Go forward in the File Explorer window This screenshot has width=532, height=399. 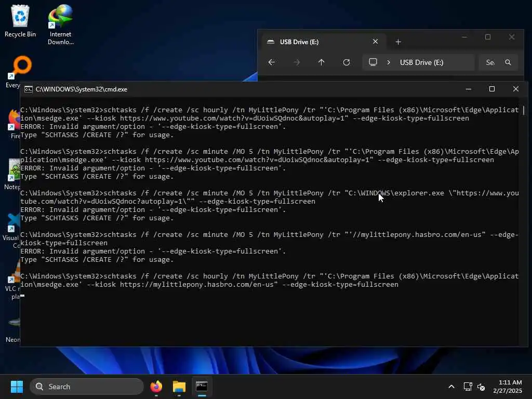297,62
